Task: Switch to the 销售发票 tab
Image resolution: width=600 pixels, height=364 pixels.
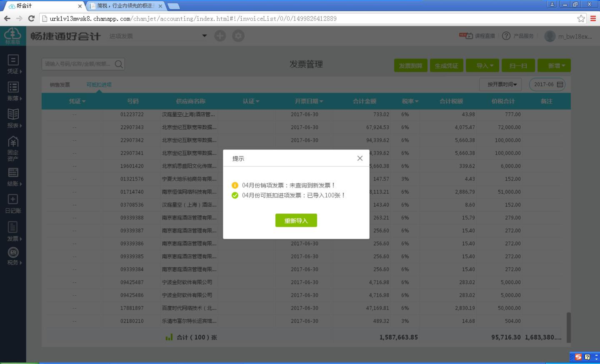Action: point(60,84)
